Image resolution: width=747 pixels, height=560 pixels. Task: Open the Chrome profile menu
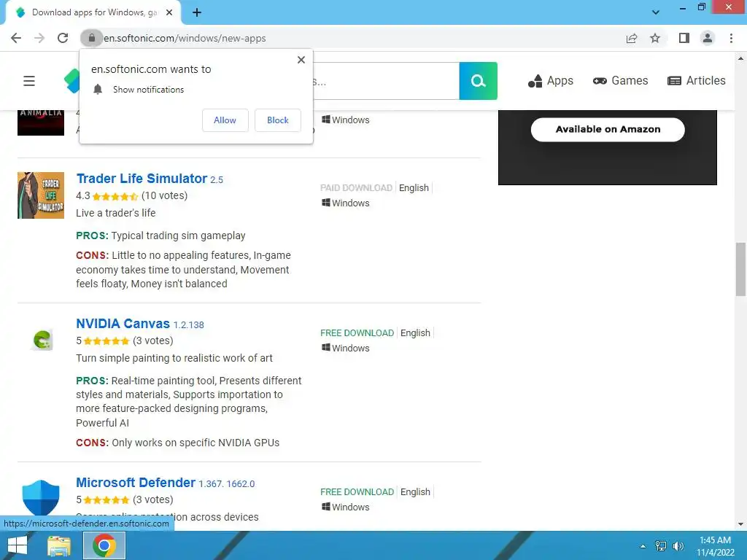pos(708,38)
